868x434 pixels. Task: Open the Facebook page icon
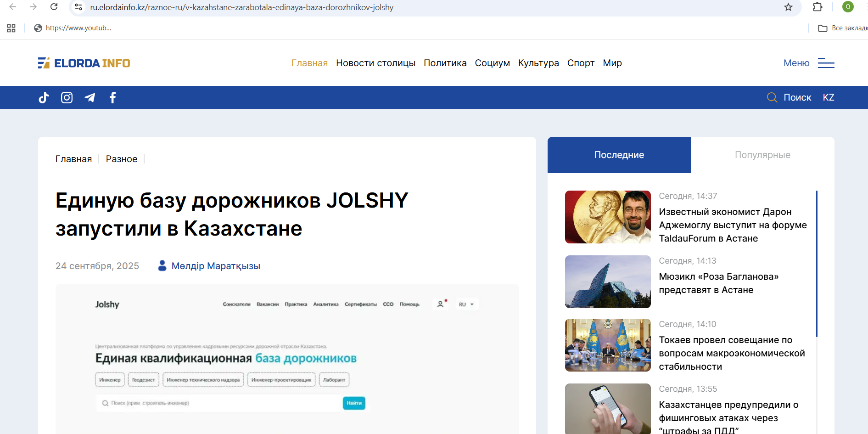pos(112,97)
